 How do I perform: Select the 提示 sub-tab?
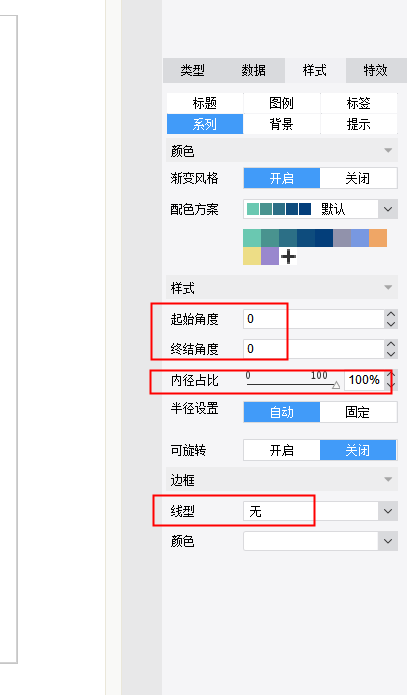[x=359, y=124]
